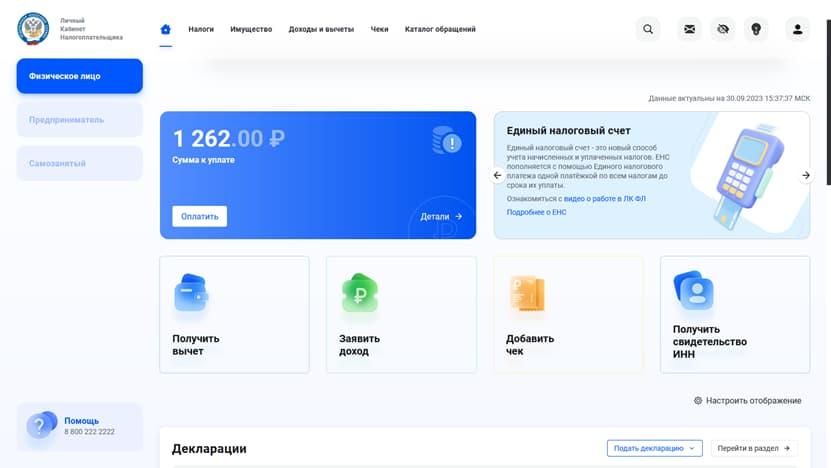Screen dimensions: 831x468
Task: Open the search magnifier icon
Action: pos(648,29)
